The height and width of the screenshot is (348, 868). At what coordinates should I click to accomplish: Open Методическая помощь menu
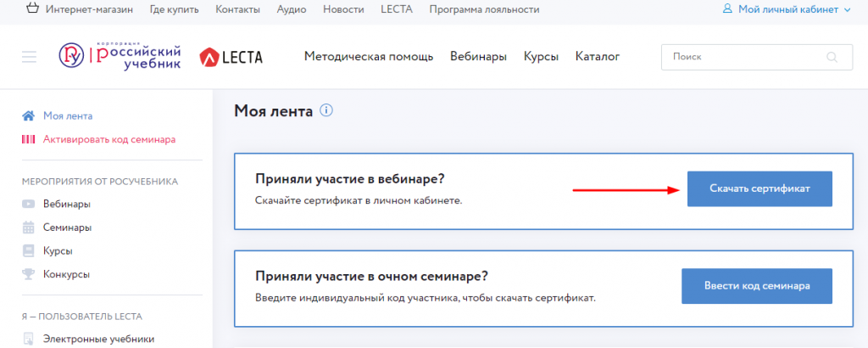(x=369, y=57)
